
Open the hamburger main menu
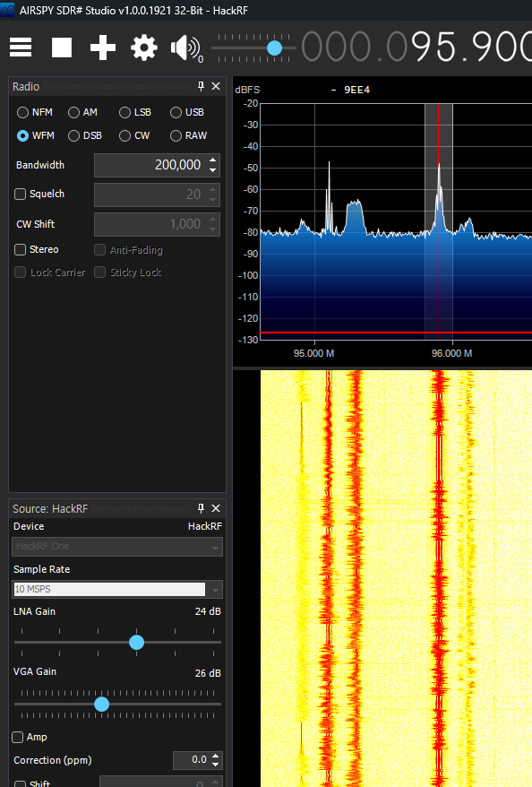[21, 48]
